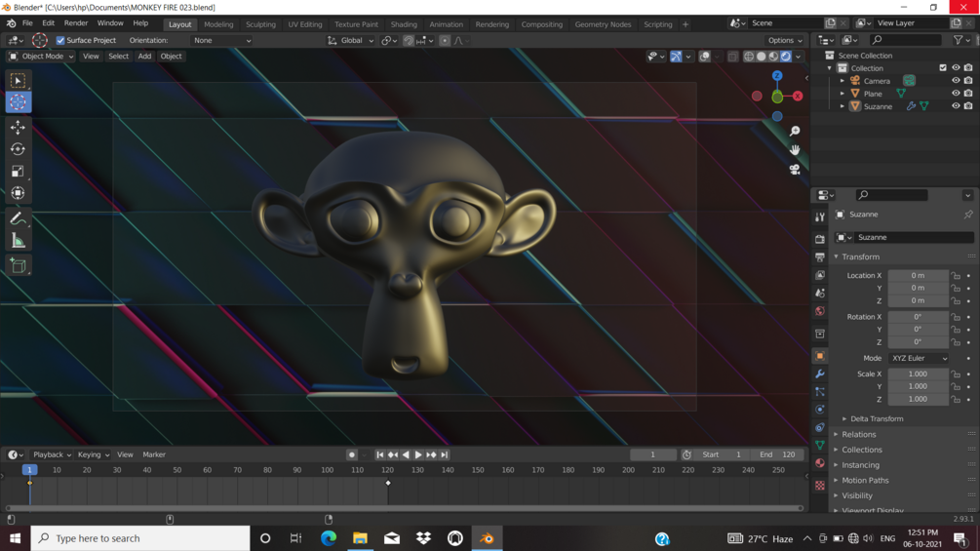The image size is (980, 551).
Task: Select the Add Cube tool
Action: coord(18,265)
